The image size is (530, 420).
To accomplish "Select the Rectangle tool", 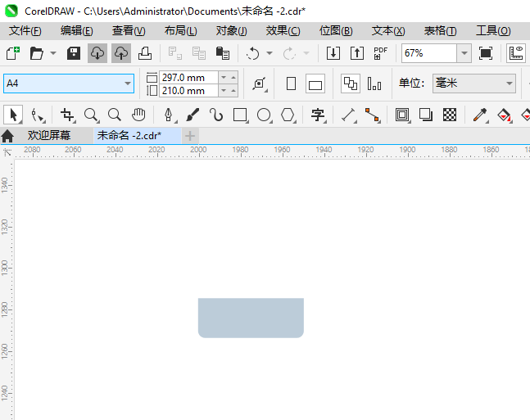I will 241,115.
